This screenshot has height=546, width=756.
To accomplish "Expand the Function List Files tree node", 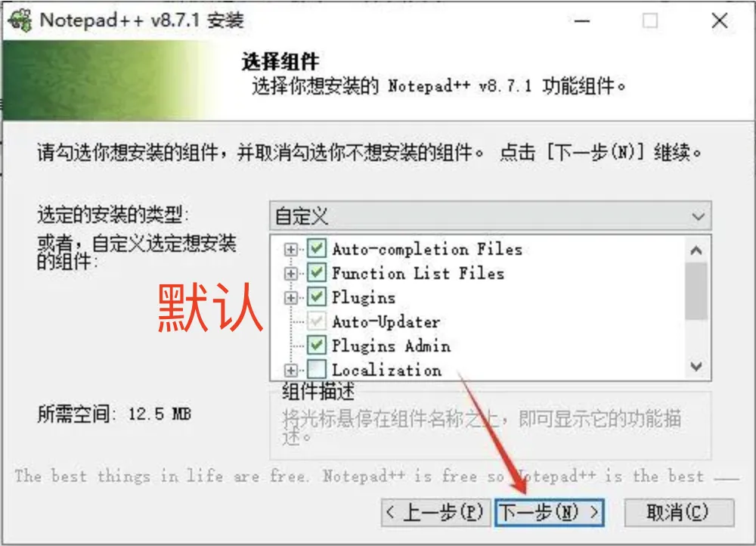I will (290, 274).
